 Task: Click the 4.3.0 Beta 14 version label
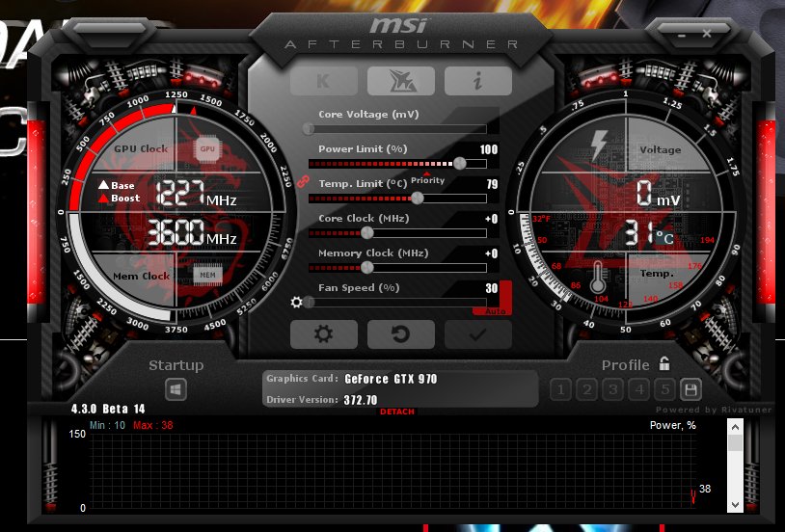pos(108,409)
